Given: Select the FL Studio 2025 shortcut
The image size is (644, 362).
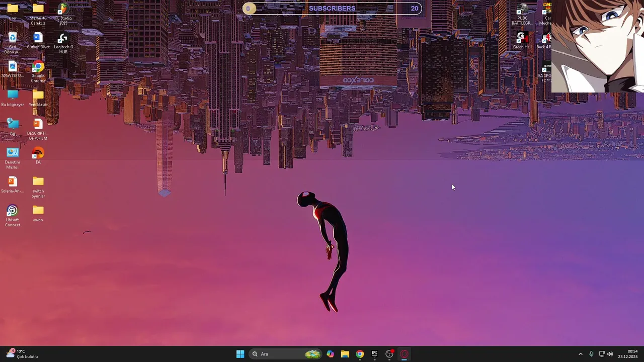Looking at the screenshot, I should tap(63, 14).
